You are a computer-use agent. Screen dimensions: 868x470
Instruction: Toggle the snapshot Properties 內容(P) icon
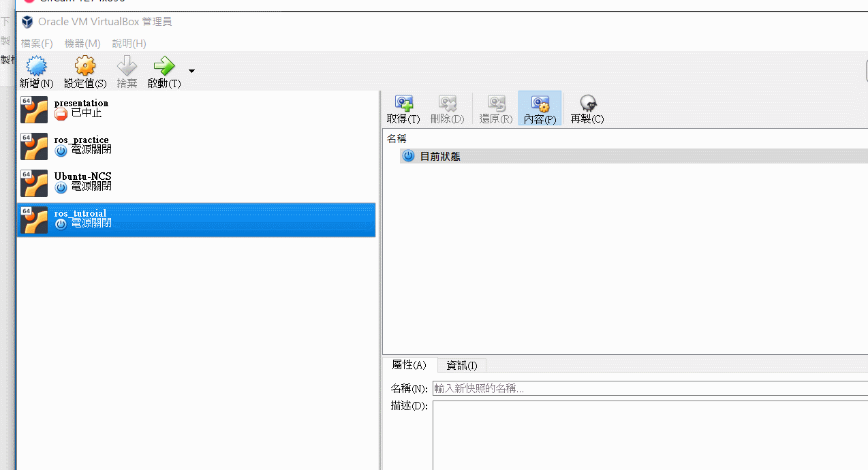pyautogui.click(x=540, y=104)
